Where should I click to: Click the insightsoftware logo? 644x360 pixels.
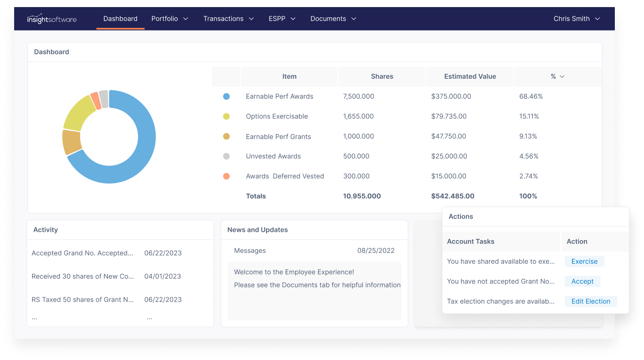tap(51, 19)
